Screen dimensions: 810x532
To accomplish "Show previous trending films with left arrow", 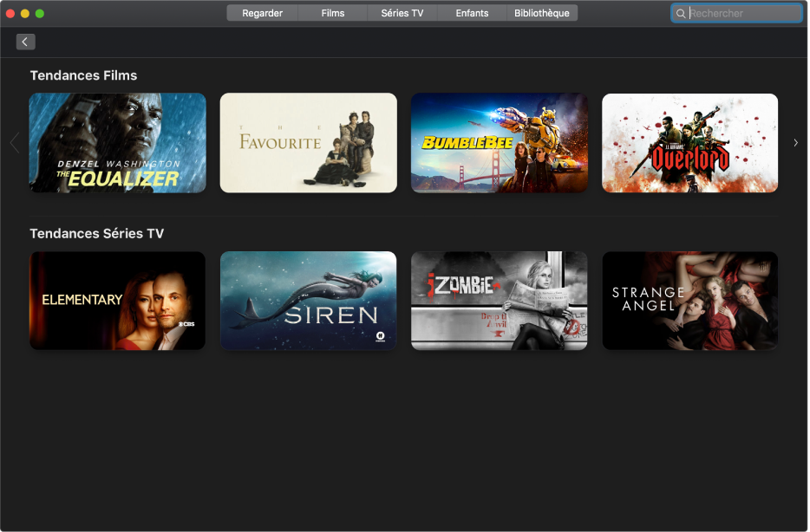I will point(15,143).
